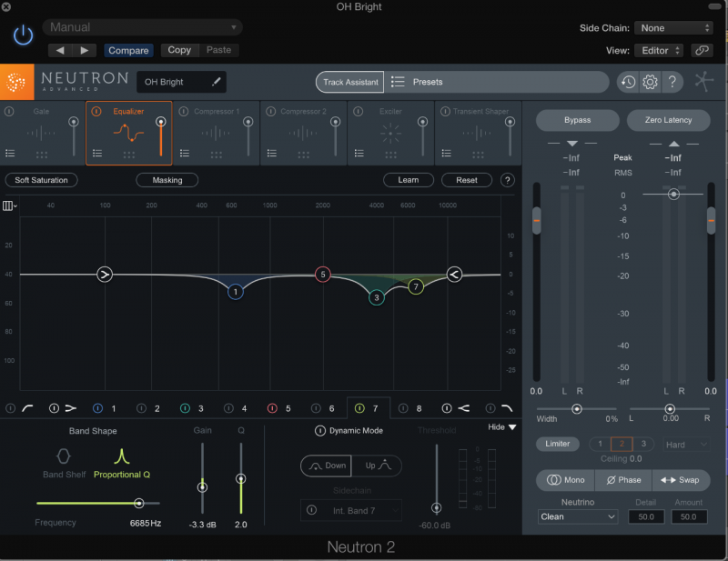Open the Manual preset dropdown

[x=143, y=27]
